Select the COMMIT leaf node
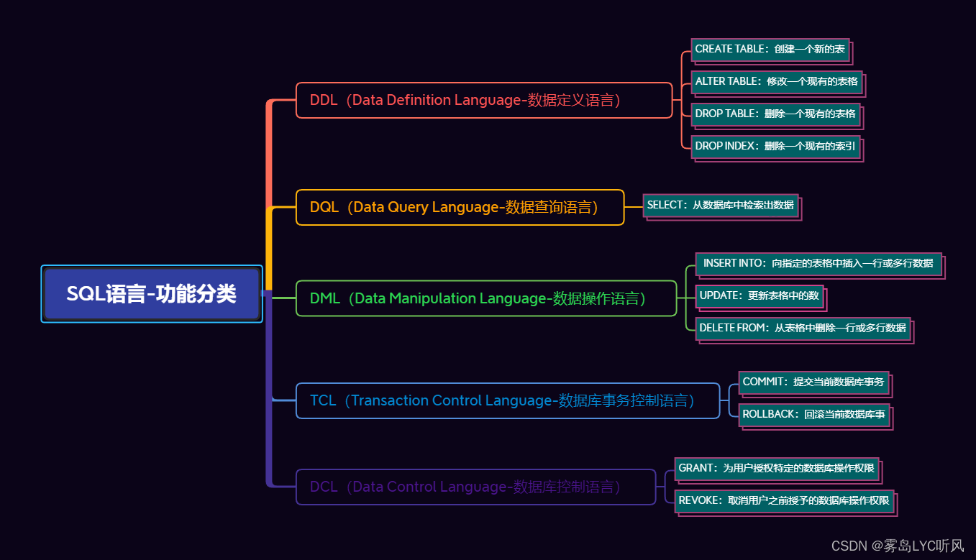Screen dimensions: 976x560 (x=815, y=383)
